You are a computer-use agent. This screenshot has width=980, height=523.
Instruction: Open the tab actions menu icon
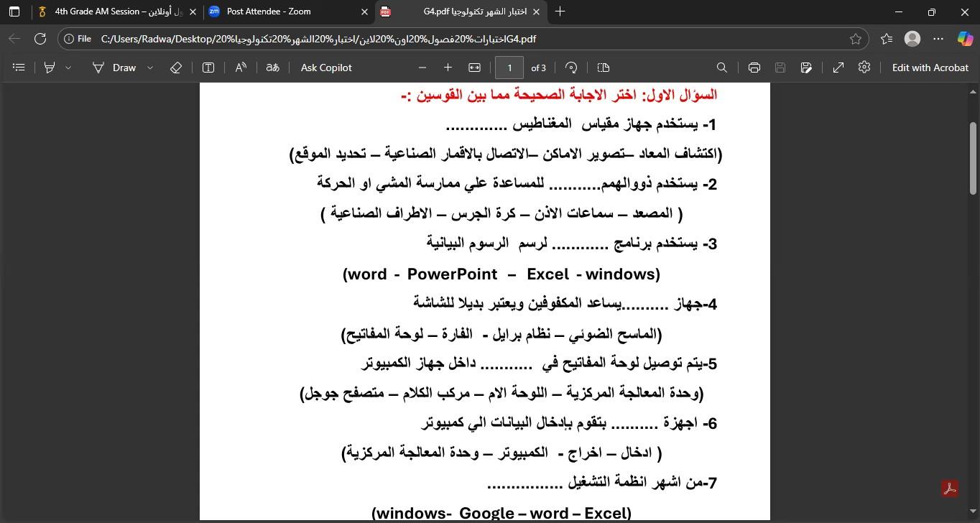[x=14, y=11]
